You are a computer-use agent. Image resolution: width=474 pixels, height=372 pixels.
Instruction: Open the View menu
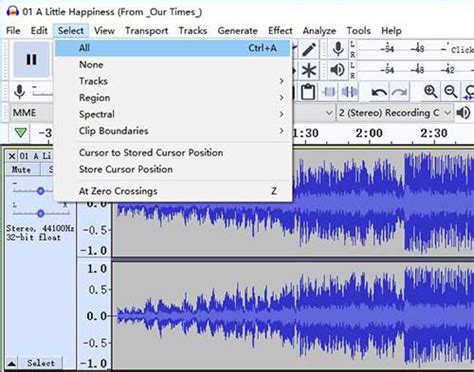(104, 31)
